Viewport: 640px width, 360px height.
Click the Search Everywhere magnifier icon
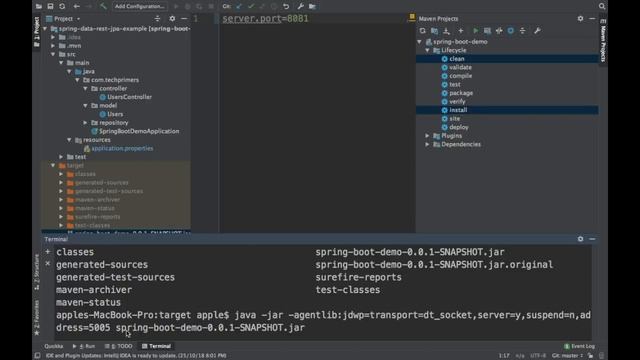coord(602,6)
